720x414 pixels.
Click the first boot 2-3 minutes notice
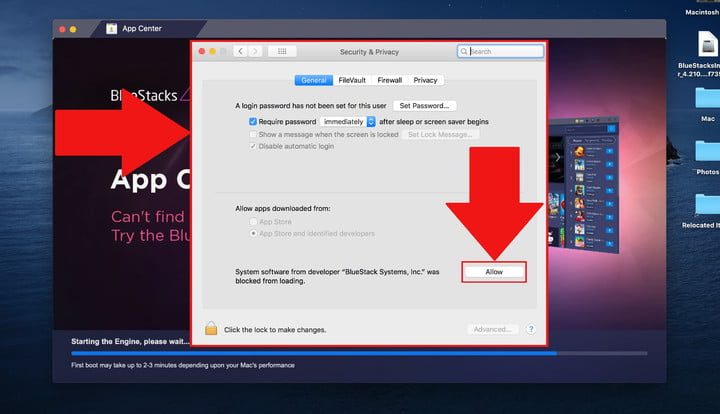[x=183, y=365]
